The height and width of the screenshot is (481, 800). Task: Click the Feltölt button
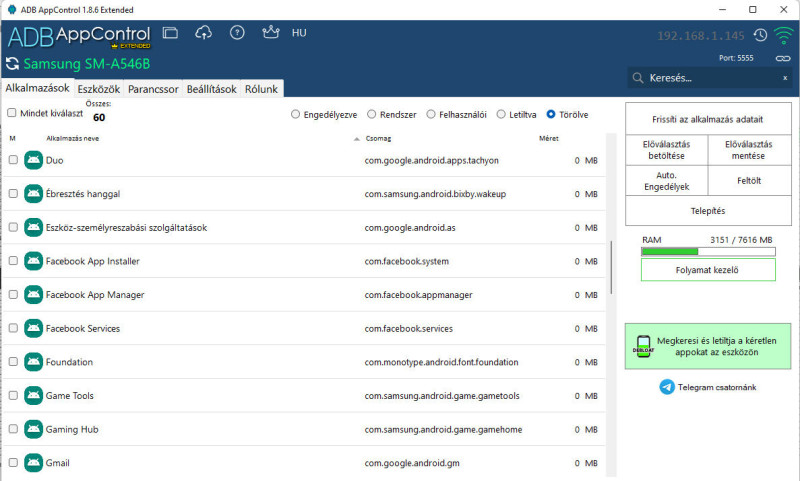[749, 181]
